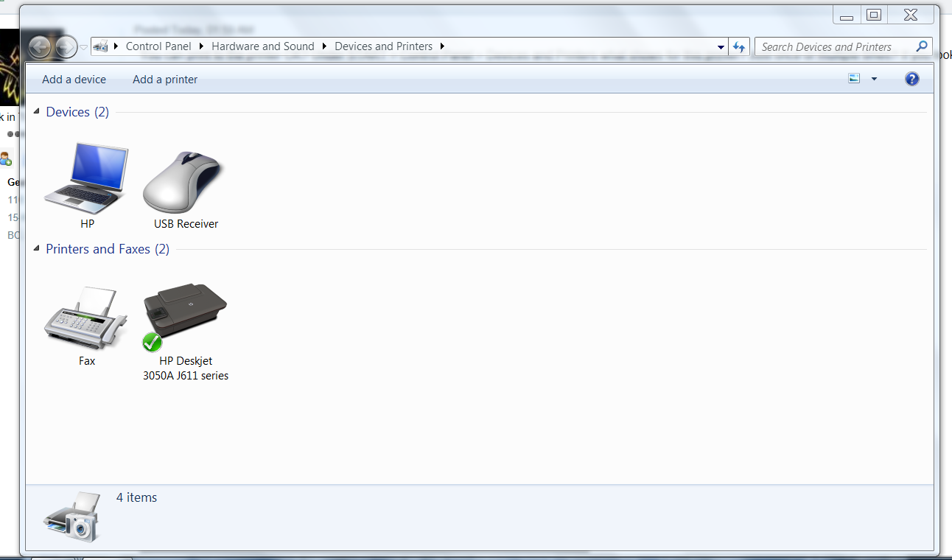The height and width of the screenshot is (560, 952).
Task: Expand the arrow after Hardware and Sound
Action: pos(324,46)
